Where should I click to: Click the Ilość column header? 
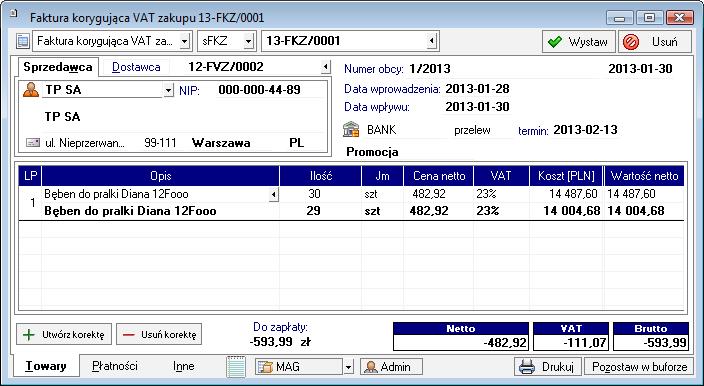tap(321, 176)
